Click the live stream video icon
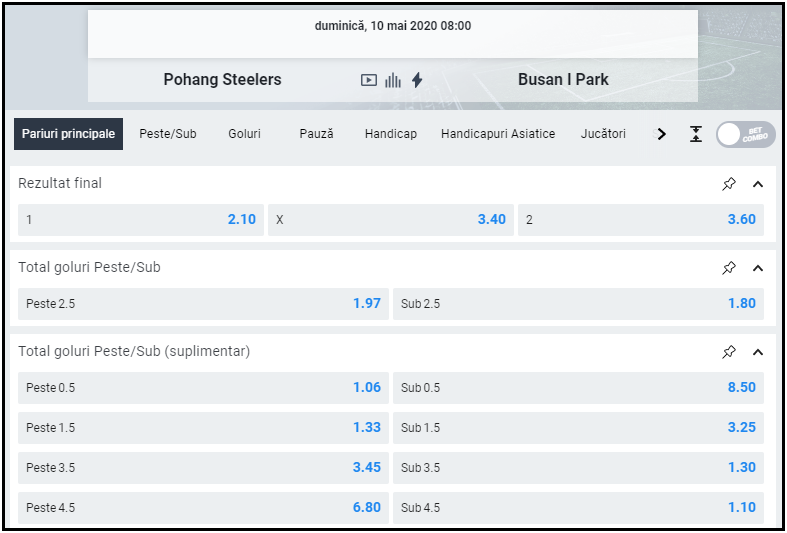The image size is (787, 533). [369, 80]
